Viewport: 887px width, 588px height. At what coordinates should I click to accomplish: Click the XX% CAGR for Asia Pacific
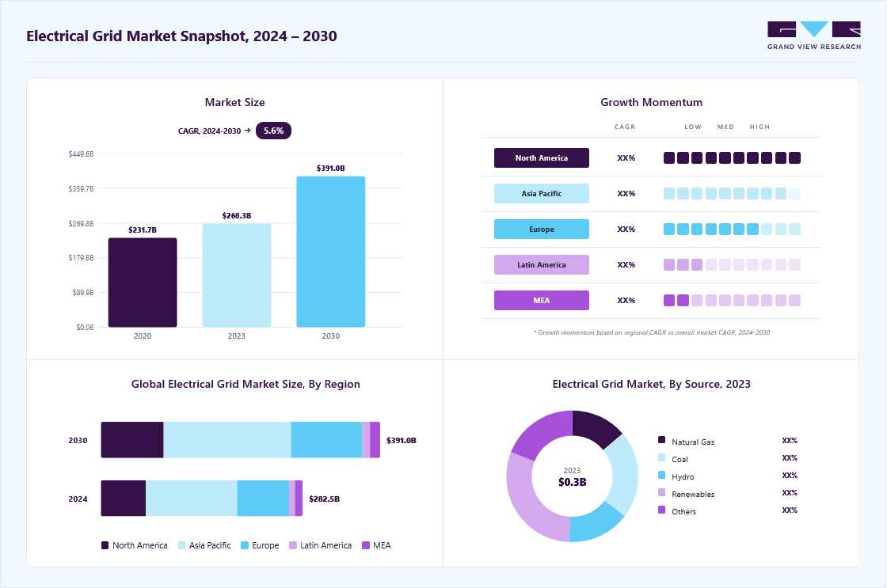click(626, 193)
